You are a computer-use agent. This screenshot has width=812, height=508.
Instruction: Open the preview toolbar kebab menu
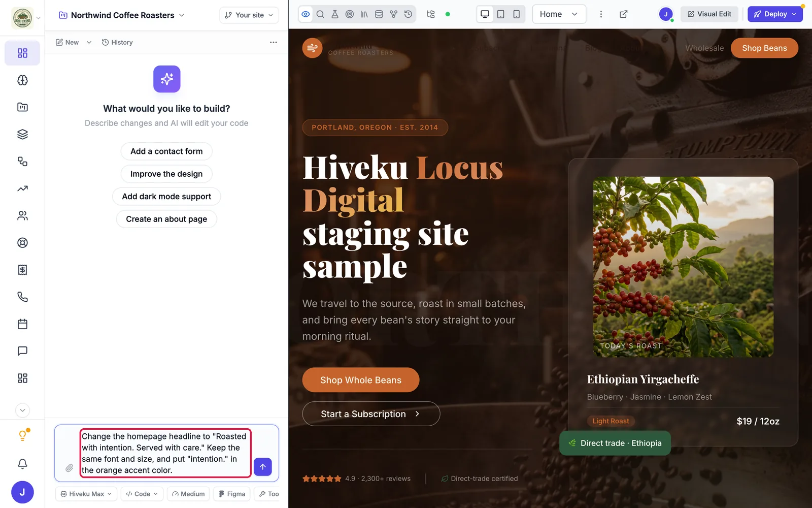[601, 14]
